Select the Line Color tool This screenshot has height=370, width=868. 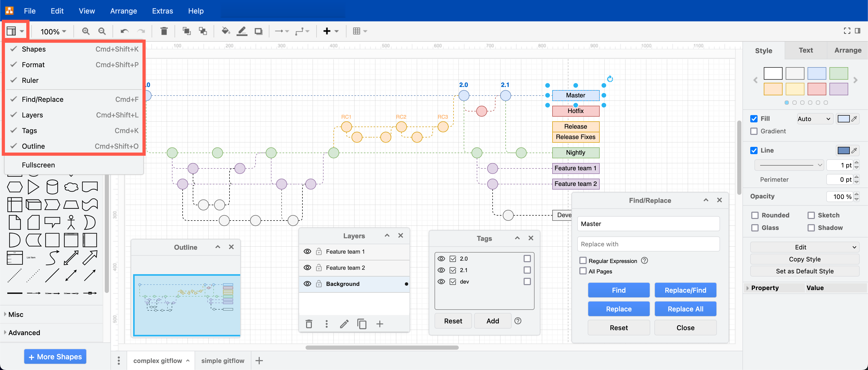(242, 31)
